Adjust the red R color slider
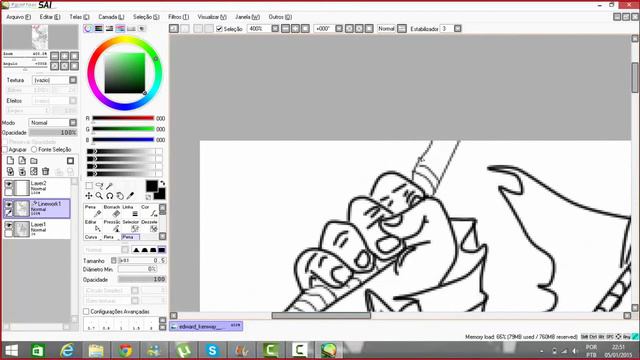640x360 pixels. (123, 118)
